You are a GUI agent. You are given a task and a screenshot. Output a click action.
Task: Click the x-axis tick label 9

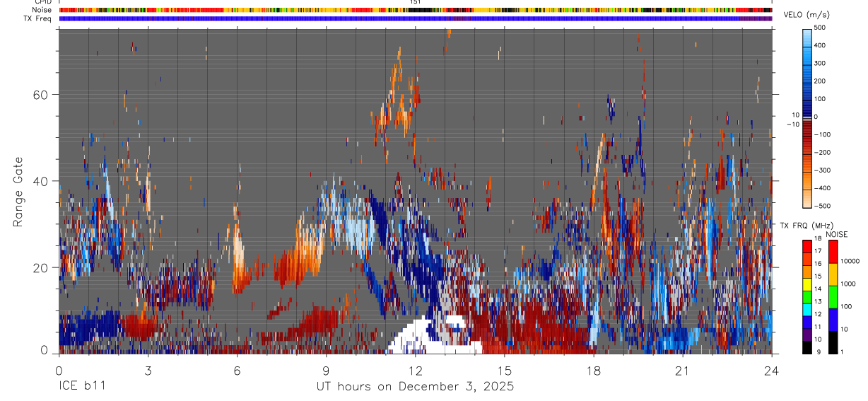[x=326, y=371]
